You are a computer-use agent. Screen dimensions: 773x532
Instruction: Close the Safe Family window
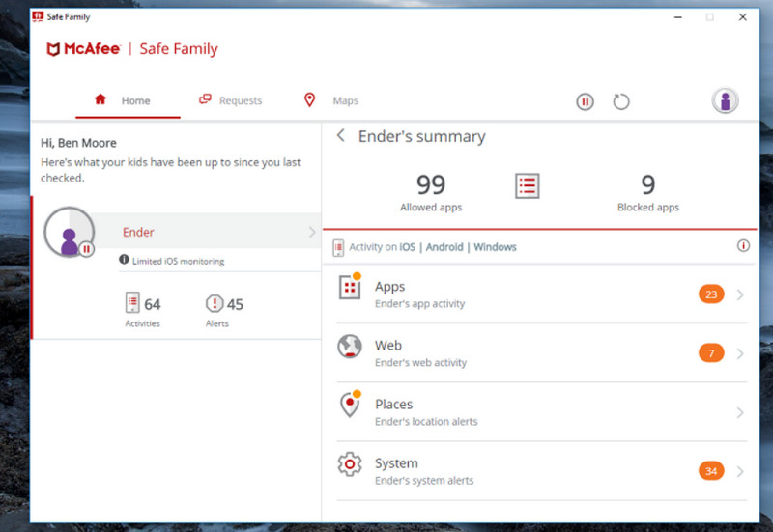[x=742, y=17]
